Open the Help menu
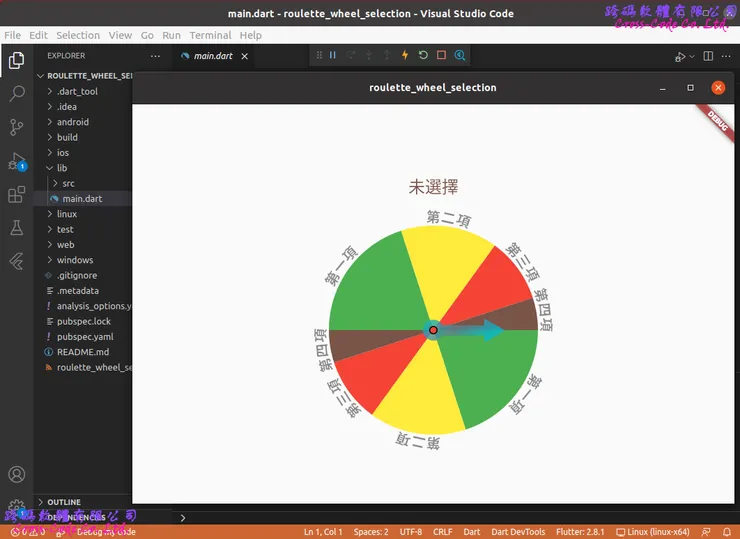The width and height of the screenshot is (740, 539). 251,35
